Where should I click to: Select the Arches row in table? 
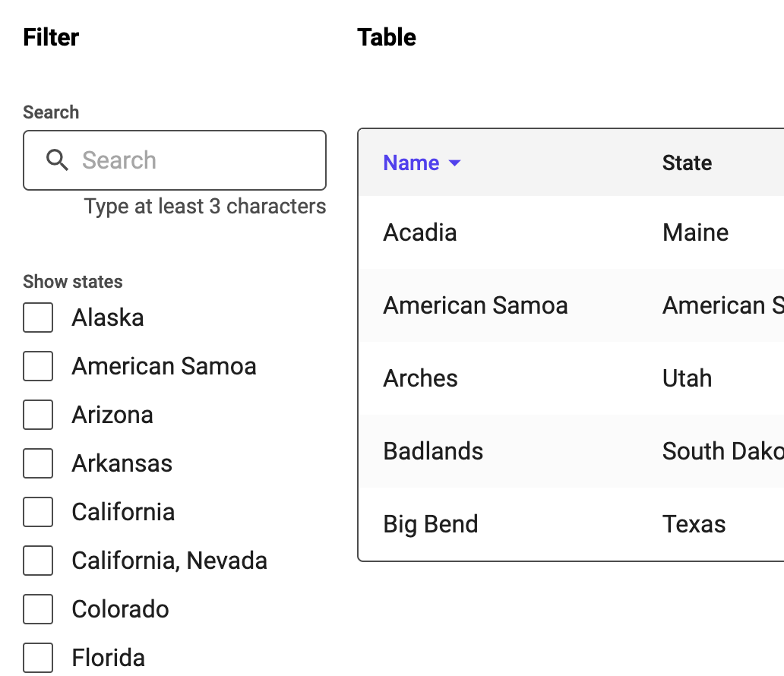pos(571,378)
